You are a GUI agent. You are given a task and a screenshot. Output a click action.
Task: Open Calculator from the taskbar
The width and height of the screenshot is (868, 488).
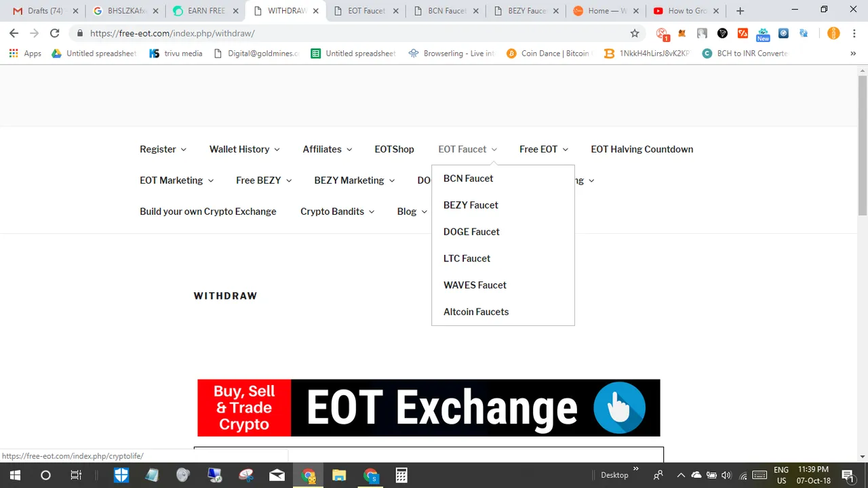pos(401,475)
